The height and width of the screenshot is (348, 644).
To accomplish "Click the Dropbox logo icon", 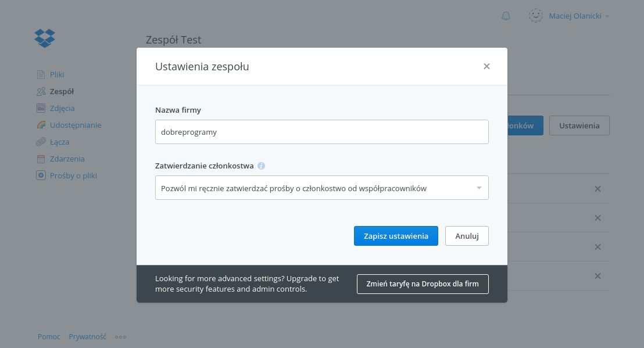I will pos(45,38).
